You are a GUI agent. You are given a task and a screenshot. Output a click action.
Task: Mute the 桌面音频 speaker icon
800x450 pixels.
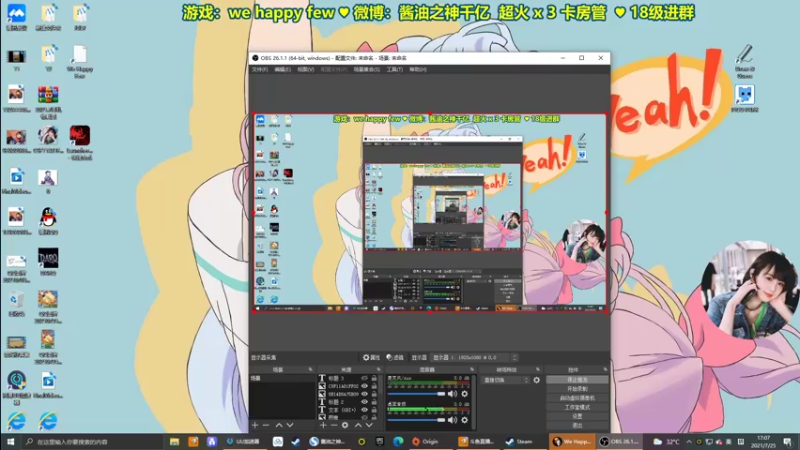pos(453,420)
